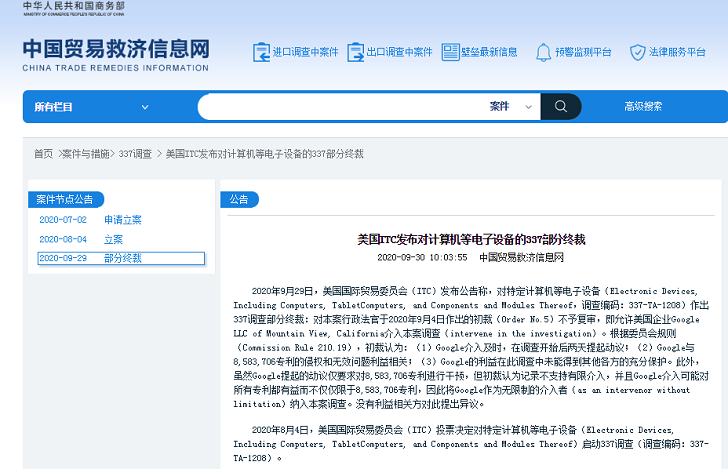Open 高级搜索 advanced search
Screen dimensions: 728x469
(x=643, y=106)
